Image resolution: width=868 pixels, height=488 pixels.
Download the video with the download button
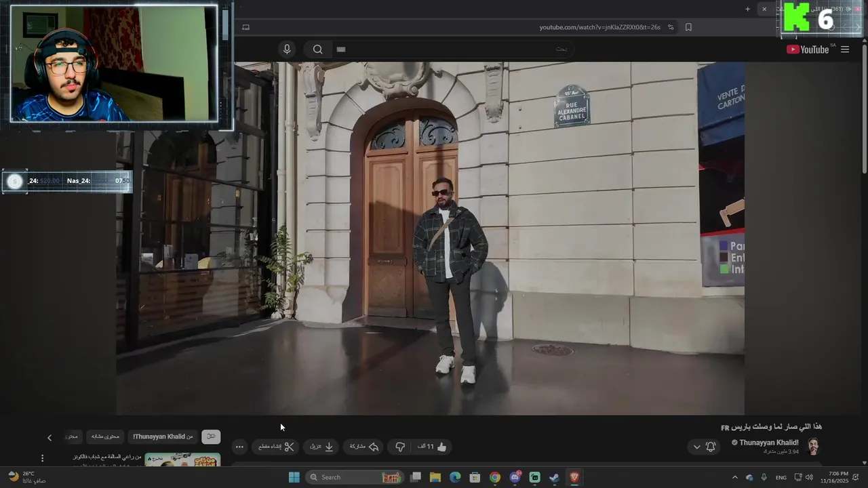tap(321, 447)
